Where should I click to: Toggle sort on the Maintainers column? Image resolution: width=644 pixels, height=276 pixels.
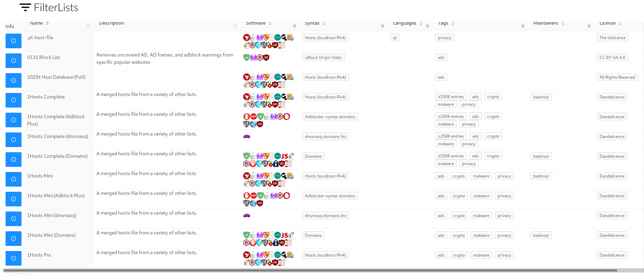tap(563, 23)
